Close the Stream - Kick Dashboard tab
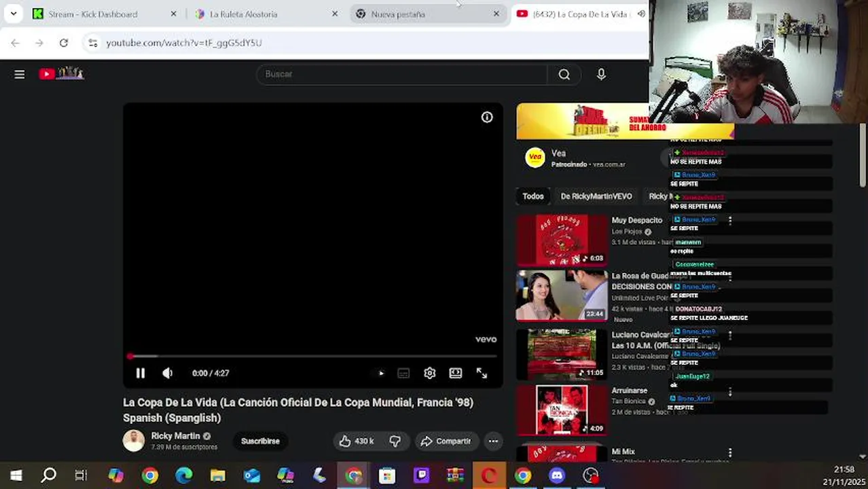Viewport: 868px width, 489px height. (173, 14)
